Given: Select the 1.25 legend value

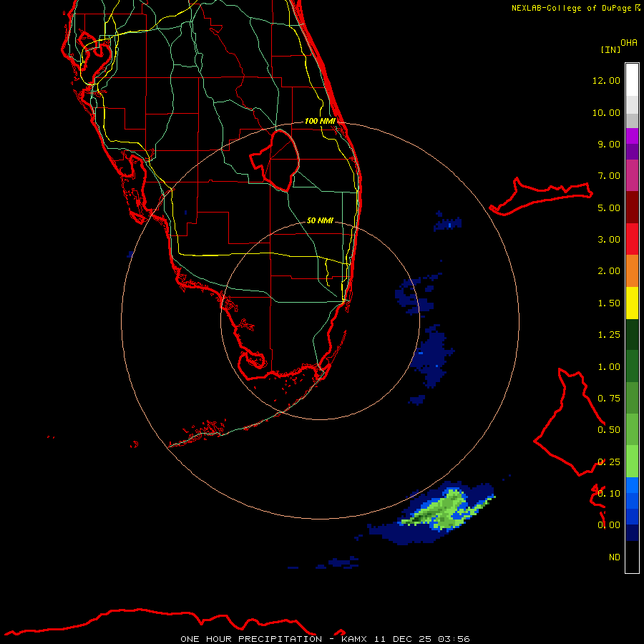Looking at the screenshot, I should 609,335.
